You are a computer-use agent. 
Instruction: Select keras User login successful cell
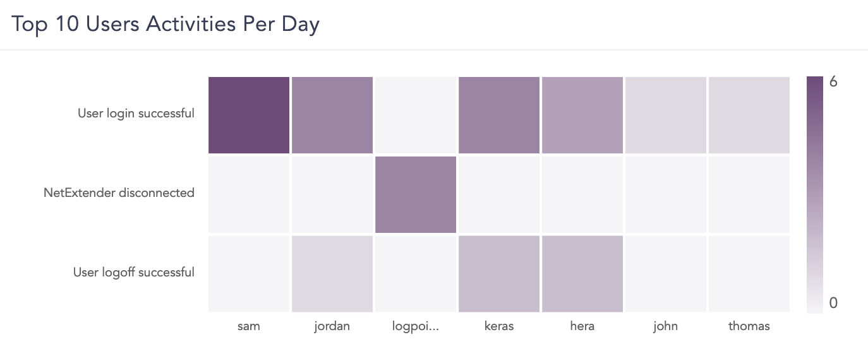499,115
